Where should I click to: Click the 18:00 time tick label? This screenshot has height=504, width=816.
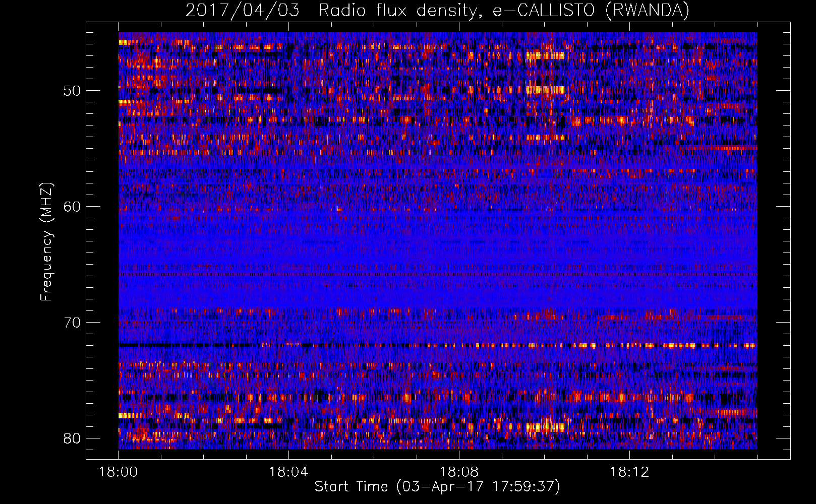[x=119, y=472]
